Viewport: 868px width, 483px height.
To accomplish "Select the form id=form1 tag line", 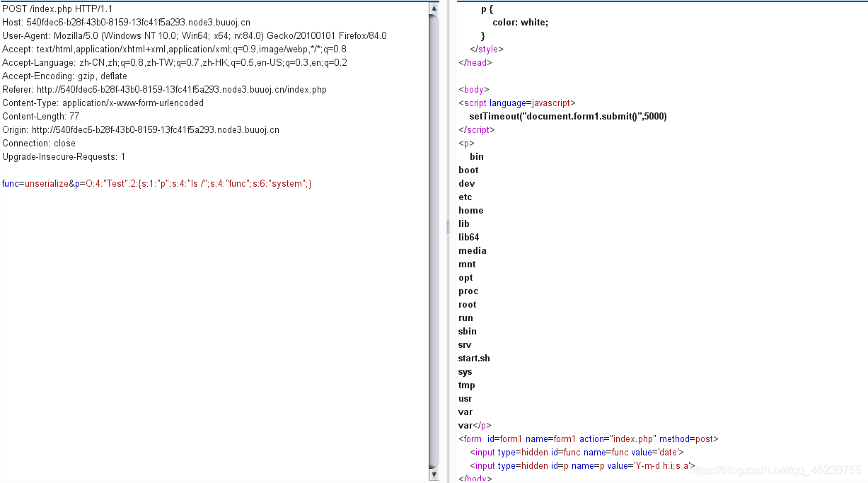I will pos(588,438).
